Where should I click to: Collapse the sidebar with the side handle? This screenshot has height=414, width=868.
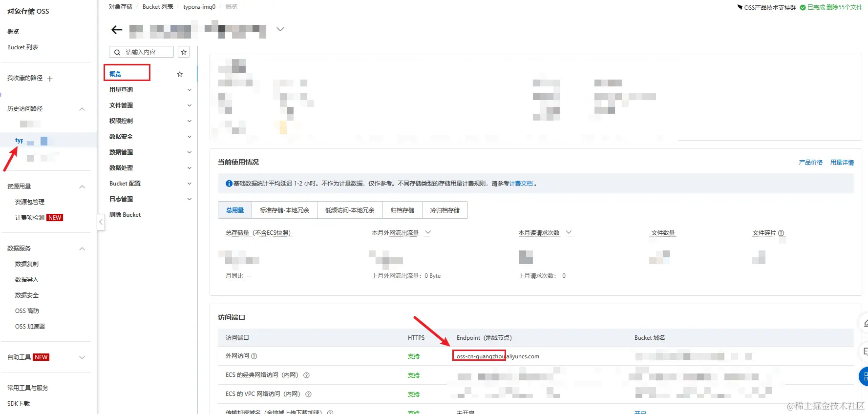click(x=101, y=222)
